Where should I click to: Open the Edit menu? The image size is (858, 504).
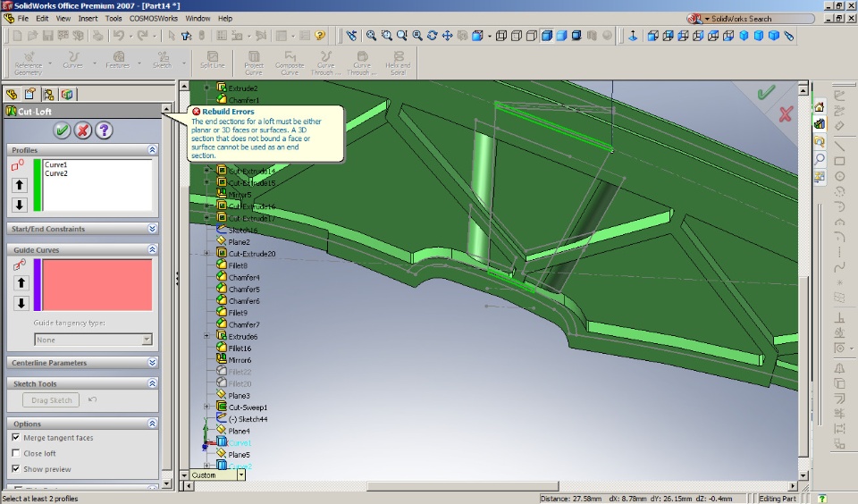pos(42,18)
